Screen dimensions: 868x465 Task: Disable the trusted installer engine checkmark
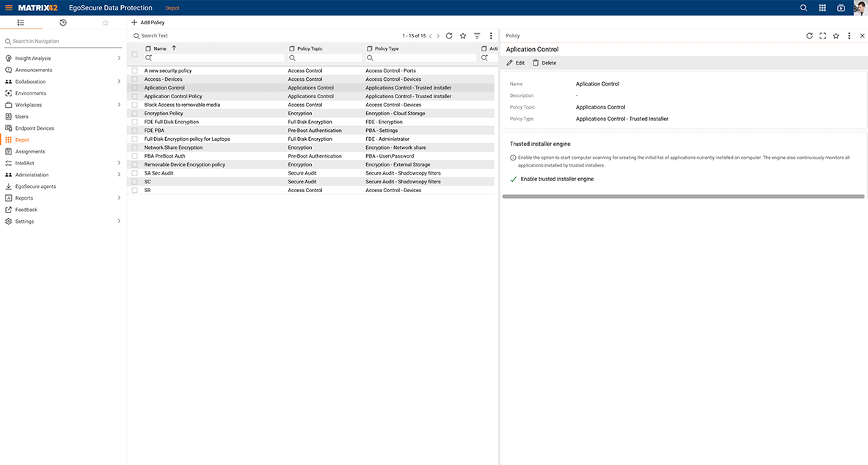click(512, 178)
